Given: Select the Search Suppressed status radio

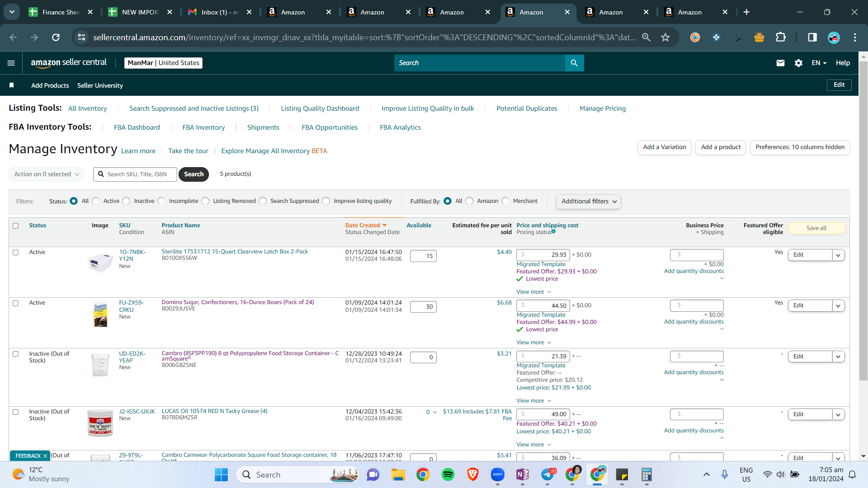Looking at the screenshot, I should [263, 201].
